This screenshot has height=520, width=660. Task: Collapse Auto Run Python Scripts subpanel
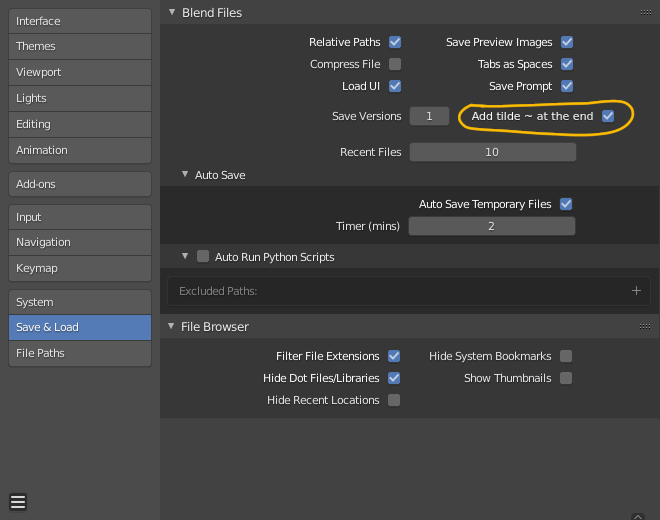point(185,256)
